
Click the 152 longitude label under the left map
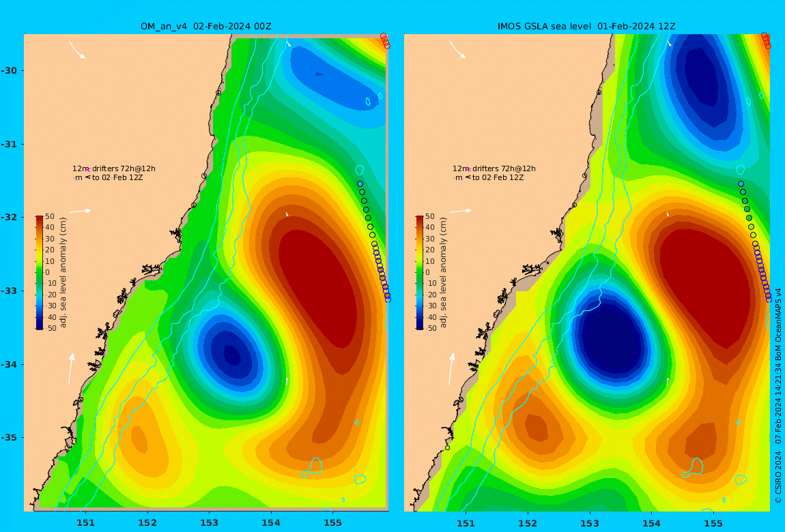pyautogui.click(x=147, y=523)
